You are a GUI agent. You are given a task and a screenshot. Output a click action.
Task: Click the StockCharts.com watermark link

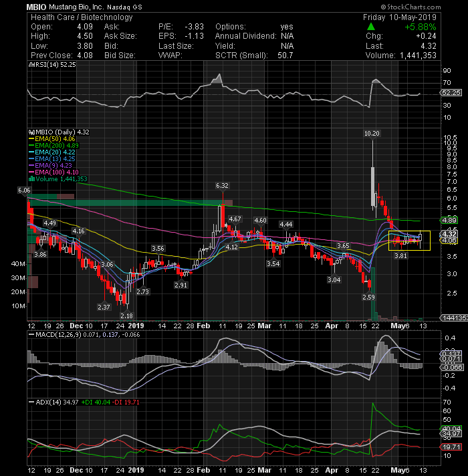pyautogui.click(x=411, y=7)
